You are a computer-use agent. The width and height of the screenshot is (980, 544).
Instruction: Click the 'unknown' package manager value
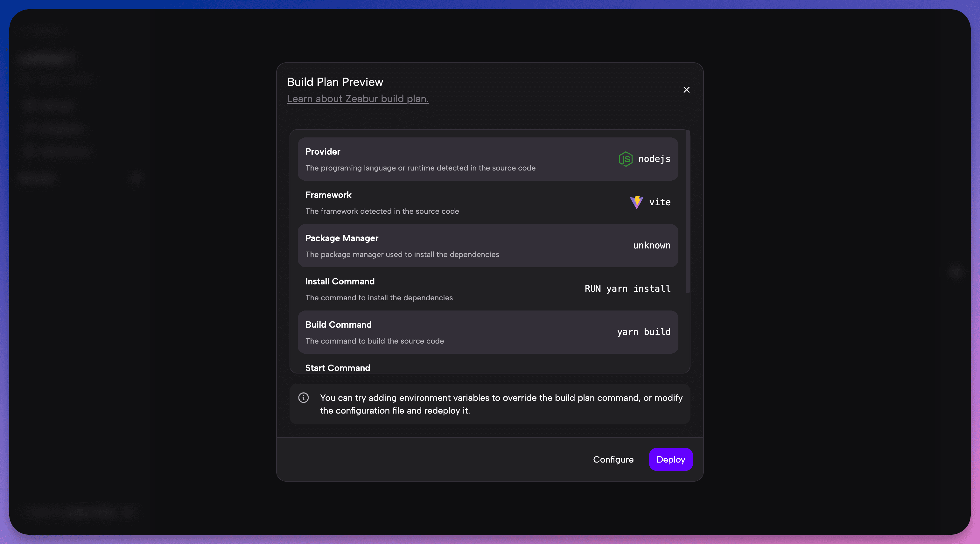pyautogui.click(x=651, y=245)
